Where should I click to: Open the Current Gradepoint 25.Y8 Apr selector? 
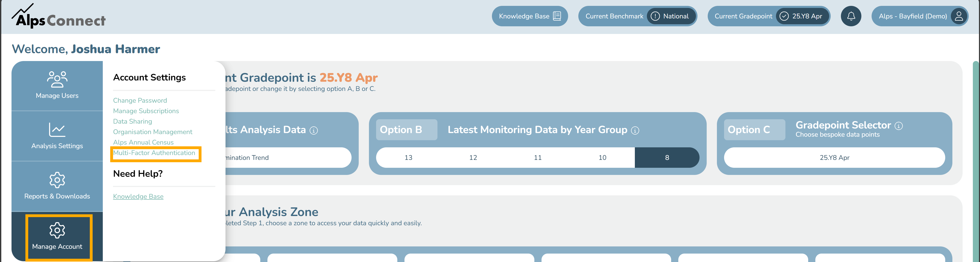click(x=769, y=16)
